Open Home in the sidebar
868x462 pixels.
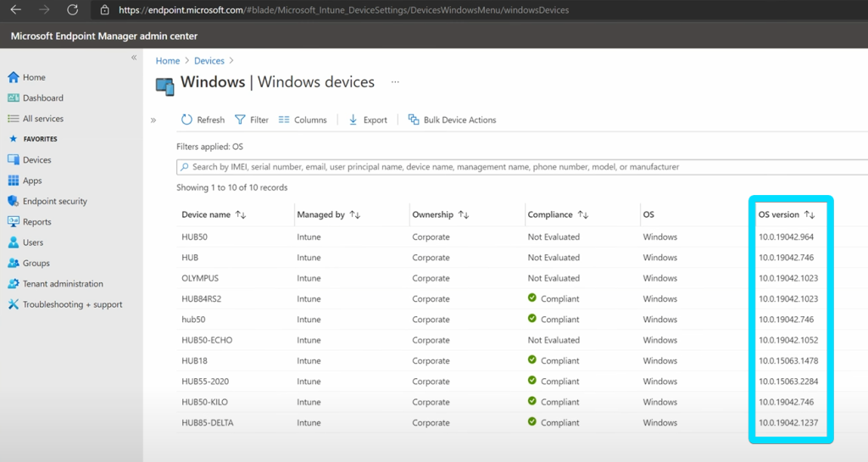(x=34, y=77)
